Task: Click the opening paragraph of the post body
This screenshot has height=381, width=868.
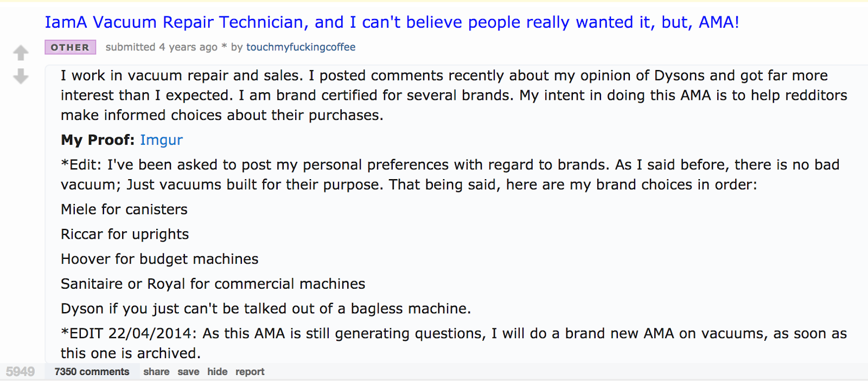Action: [434, 95]
